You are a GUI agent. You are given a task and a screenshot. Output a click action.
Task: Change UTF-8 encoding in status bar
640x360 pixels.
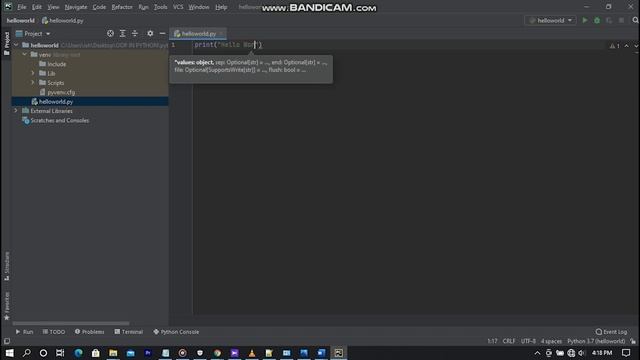[528, 341]
